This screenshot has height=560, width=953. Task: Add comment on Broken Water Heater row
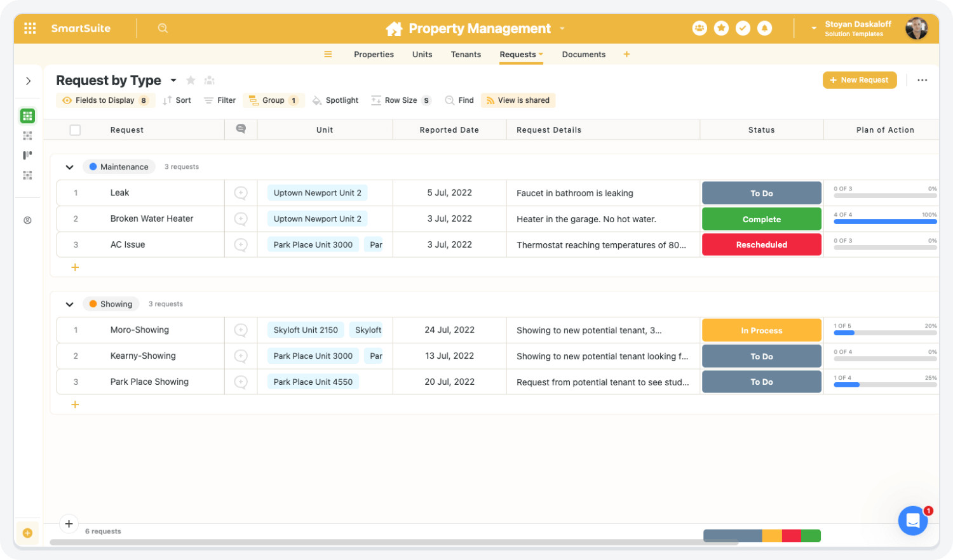point(241,218)
